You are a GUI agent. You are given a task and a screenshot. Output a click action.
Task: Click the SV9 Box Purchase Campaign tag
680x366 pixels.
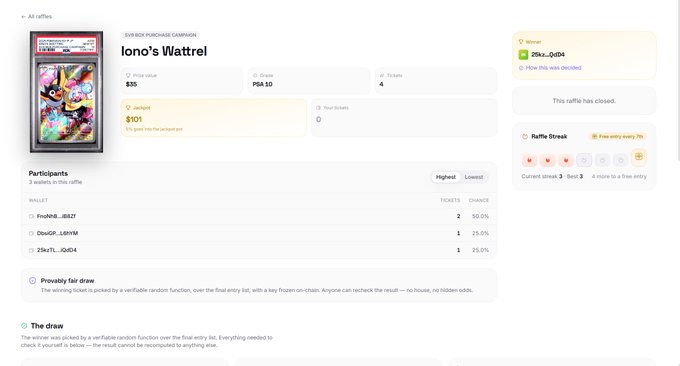point(160,35)
